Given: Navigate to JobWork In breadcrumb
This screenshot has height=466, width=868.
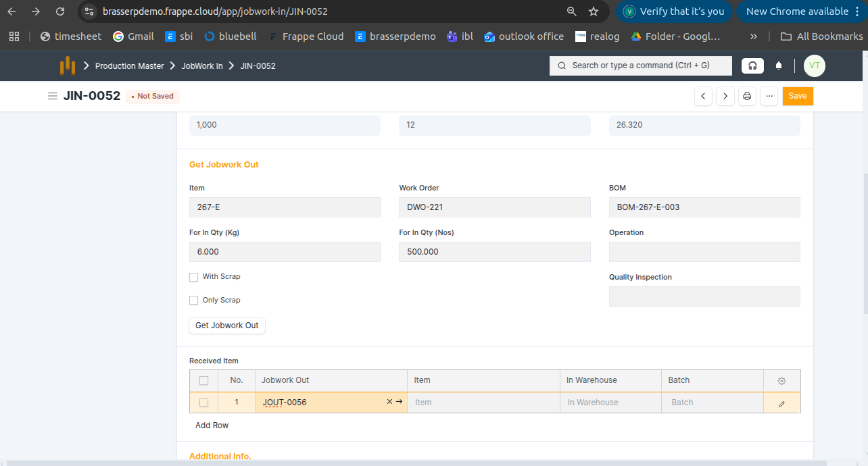Looking at the screenshot, I should tap(201, 66).
